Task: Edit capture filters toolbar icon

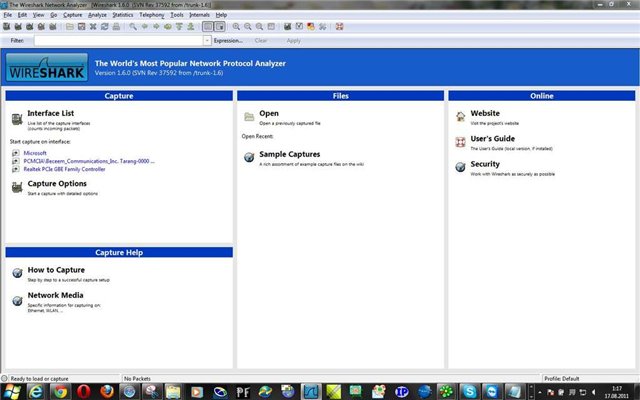Action: [288, 27]
